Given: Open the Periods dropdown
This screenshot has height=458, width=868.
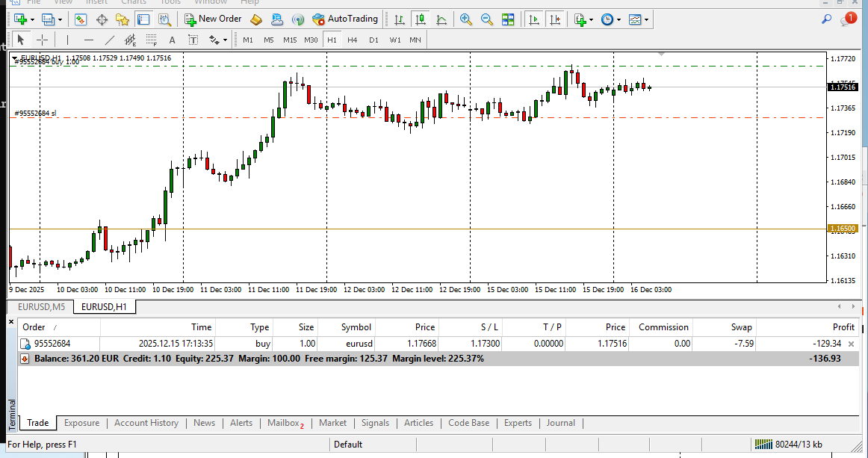Looking at the screenshot, I should (x=611, y=19).
